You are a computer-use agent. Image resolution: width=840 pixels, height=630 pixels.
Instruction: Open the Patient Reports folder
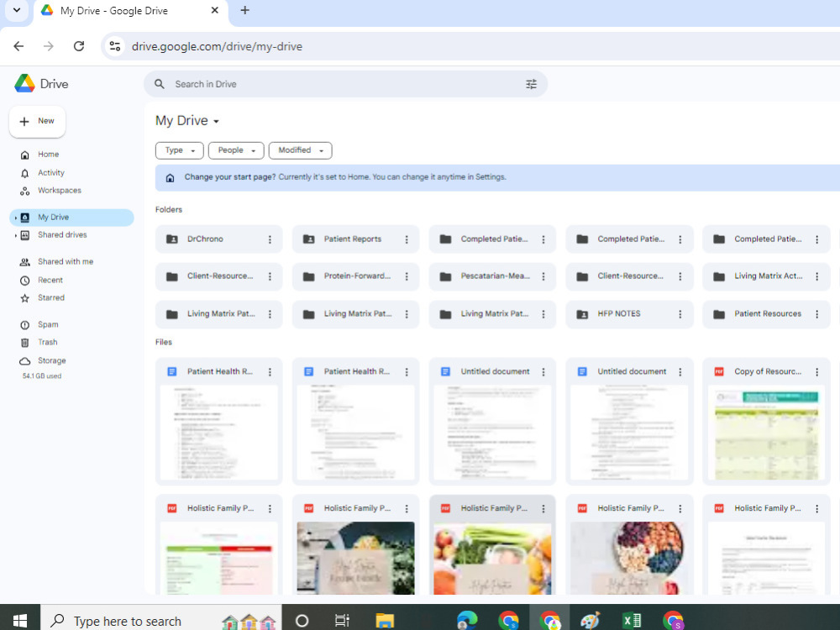355,239
